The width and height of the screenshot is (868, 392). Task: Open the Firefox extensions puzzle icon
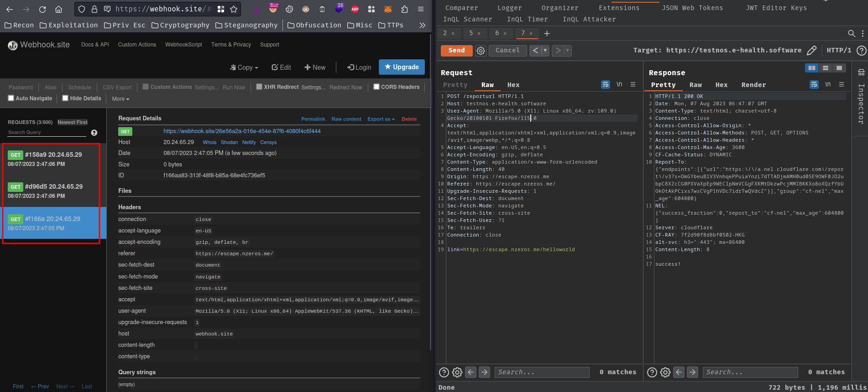coord(404,9)
